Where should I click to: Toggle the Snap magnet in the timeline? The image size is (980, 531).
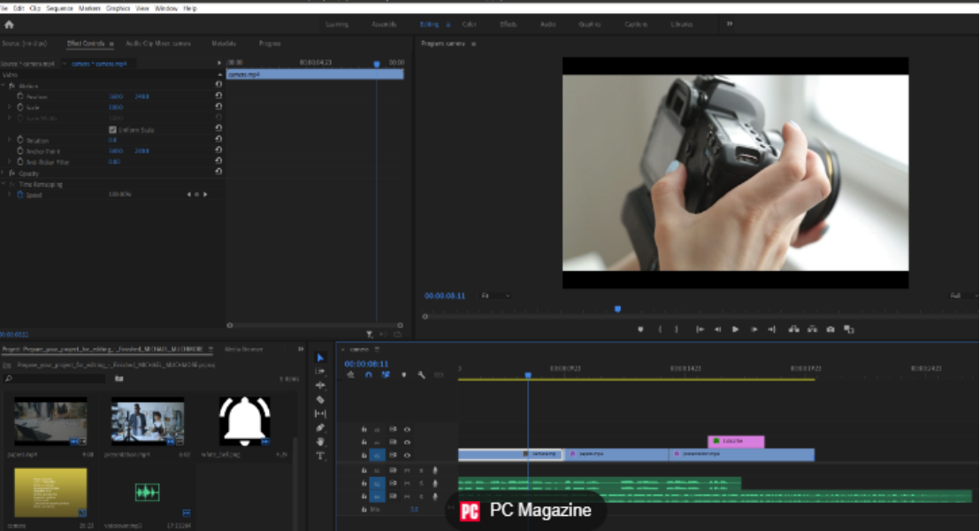(x=369, y=375)
